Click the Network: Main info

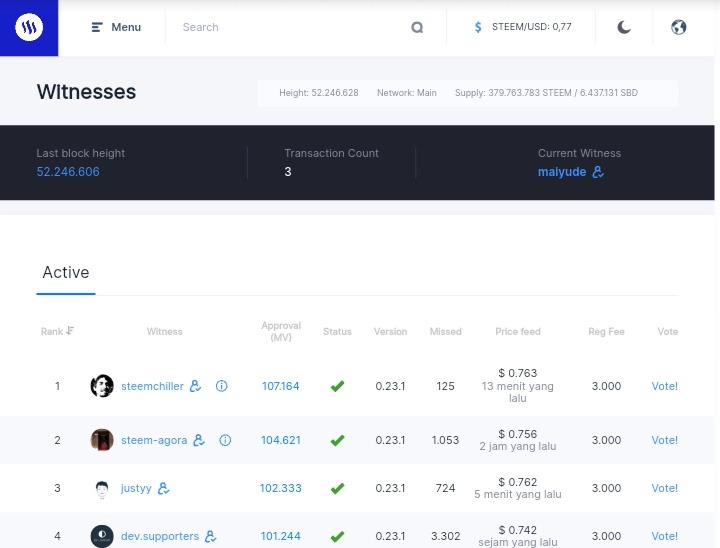point(407,93)
